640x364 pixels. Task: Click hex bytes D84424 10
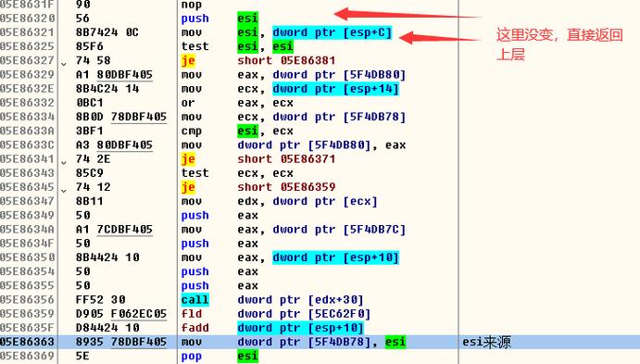point(107,328)
